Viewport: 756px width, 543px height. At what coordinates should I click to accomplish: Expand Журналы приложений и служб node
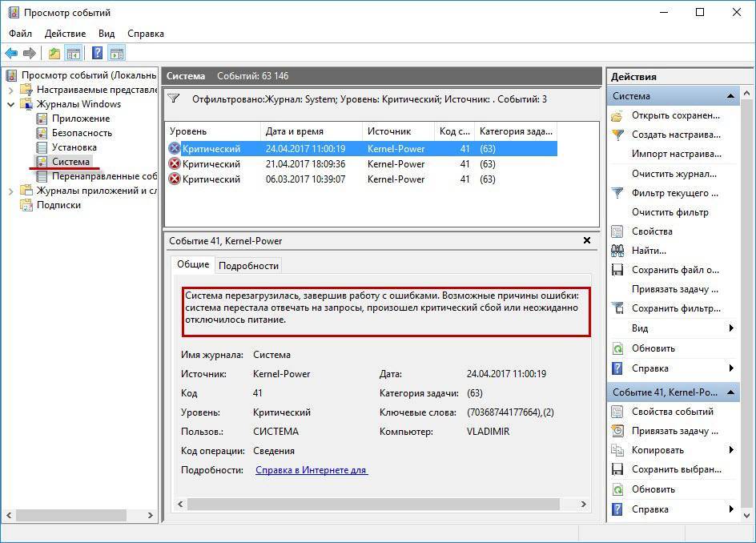[x=10, y=191]
